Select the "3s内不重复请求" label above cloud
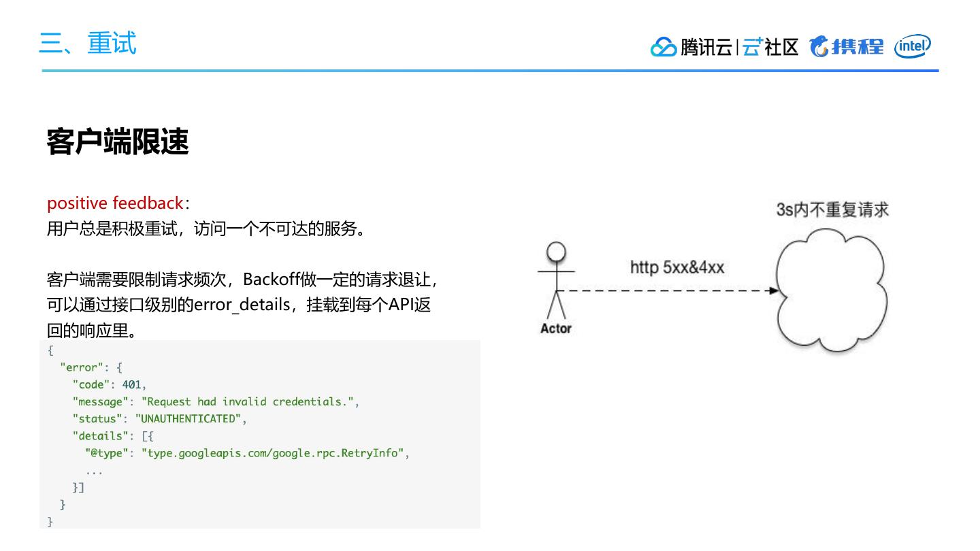Screen dimensions: 980x551 tap(832, 210)
